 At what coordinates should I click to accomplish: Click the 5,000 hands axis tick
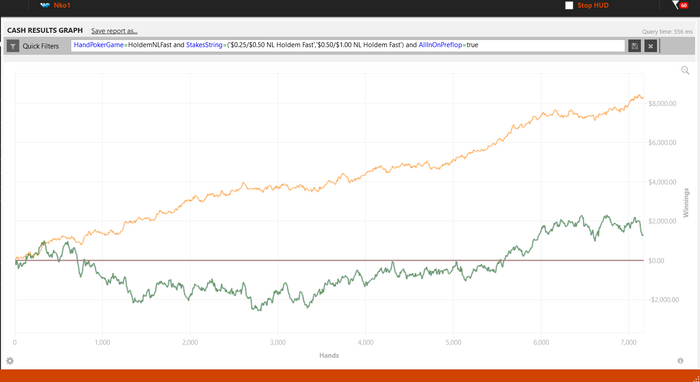(x=453, y=343)
